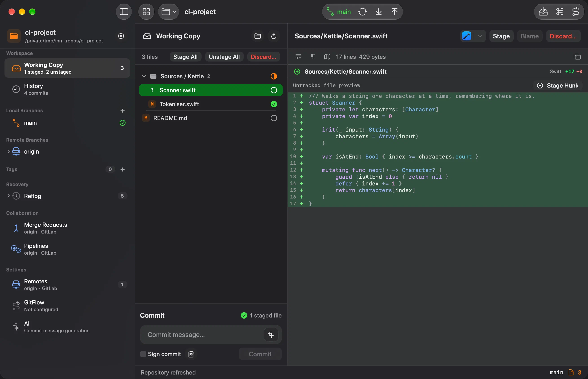Open the main branch selector

coord(338,12)
